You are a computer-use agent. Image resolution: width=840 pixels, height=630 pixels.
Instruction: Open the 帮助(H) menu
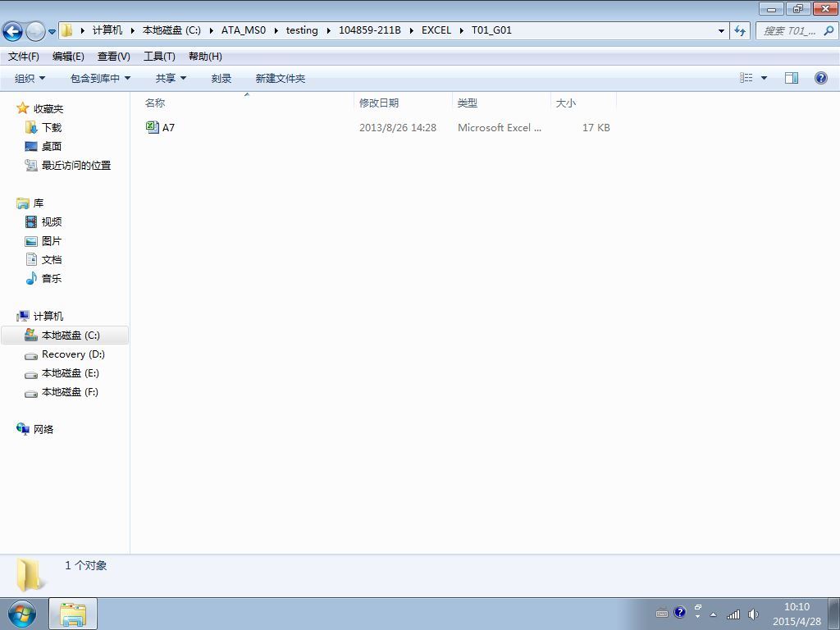(205, 57)
